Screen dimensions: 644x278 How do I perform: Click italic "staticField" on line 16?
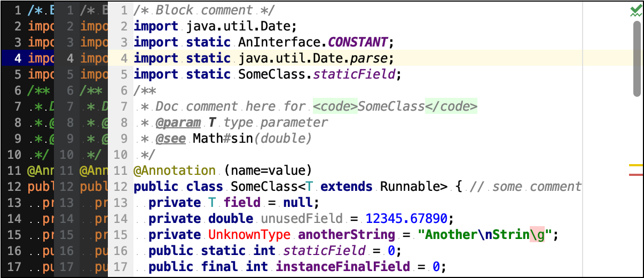(324, 251)
